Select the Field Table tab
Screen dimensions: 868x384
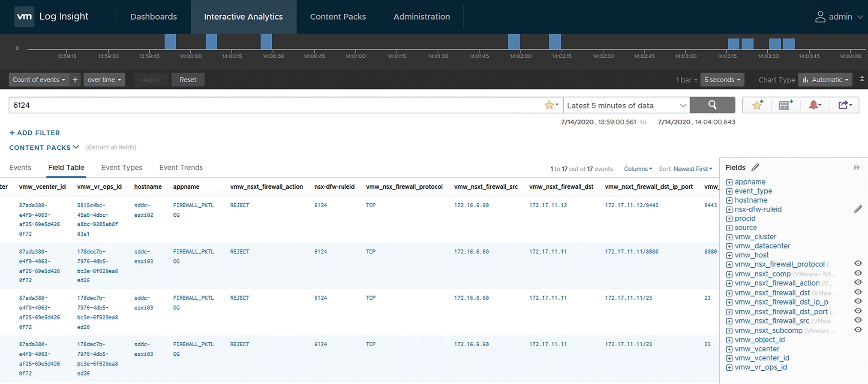click(66, 168)
